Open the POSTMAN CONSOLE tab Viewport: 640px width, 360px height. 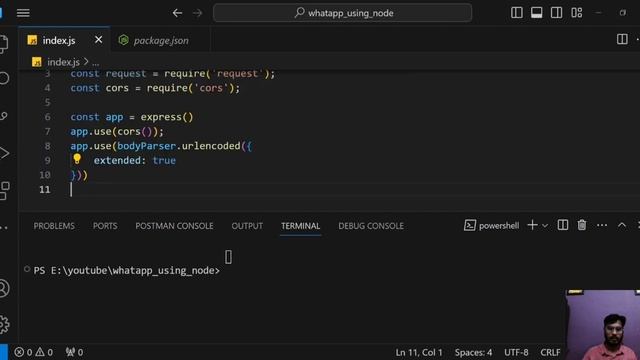click(174, 226)
